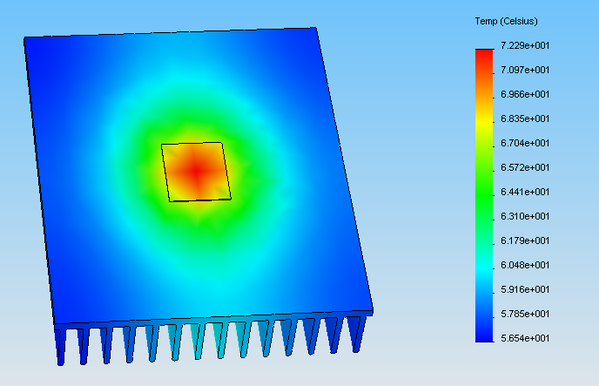The image size is (599, 386).
Task: Click the 6.048e+001 legend value
Action: coord(525,265)
